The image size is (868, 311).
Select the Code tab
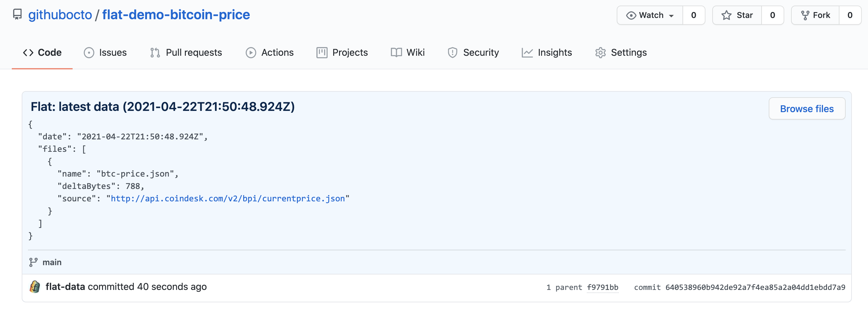tap(42, 53)
